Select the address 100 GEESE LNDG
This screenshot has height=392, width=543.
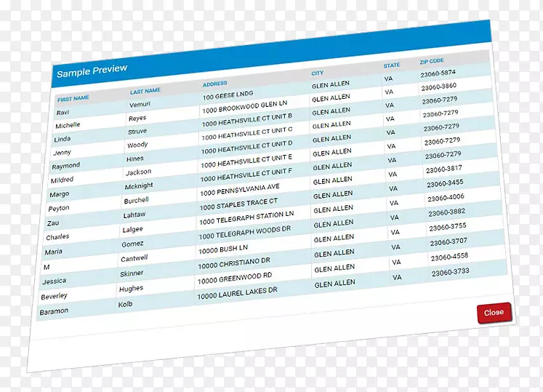tap(228, 95)
